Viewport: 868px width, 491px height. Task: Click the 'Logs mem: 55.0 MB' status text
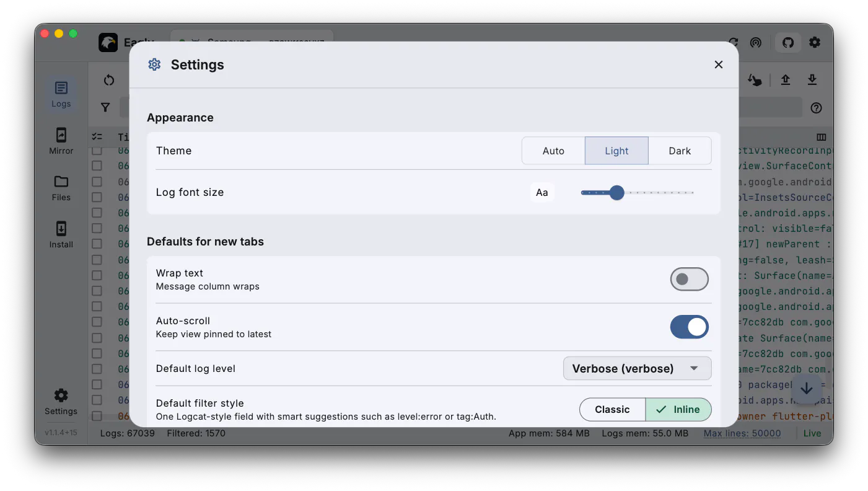pyautogui.click(x=645, y=433)
